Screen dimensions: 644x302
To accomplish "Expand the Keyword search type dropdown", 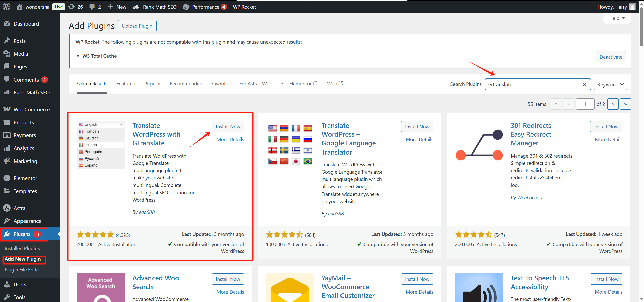I will [610, 84].
